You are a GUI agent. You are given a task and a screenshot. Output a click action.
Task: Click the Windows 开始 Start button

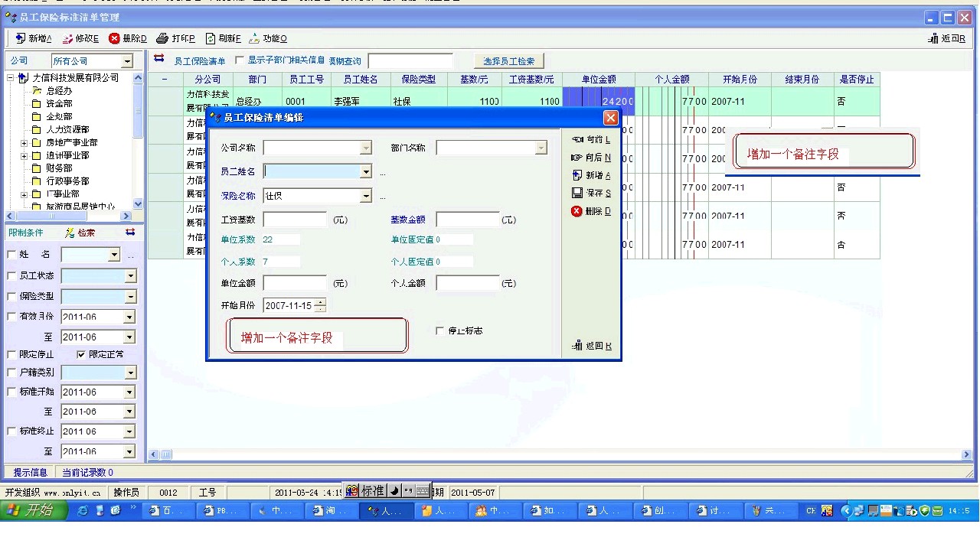[x=31, y=510]
